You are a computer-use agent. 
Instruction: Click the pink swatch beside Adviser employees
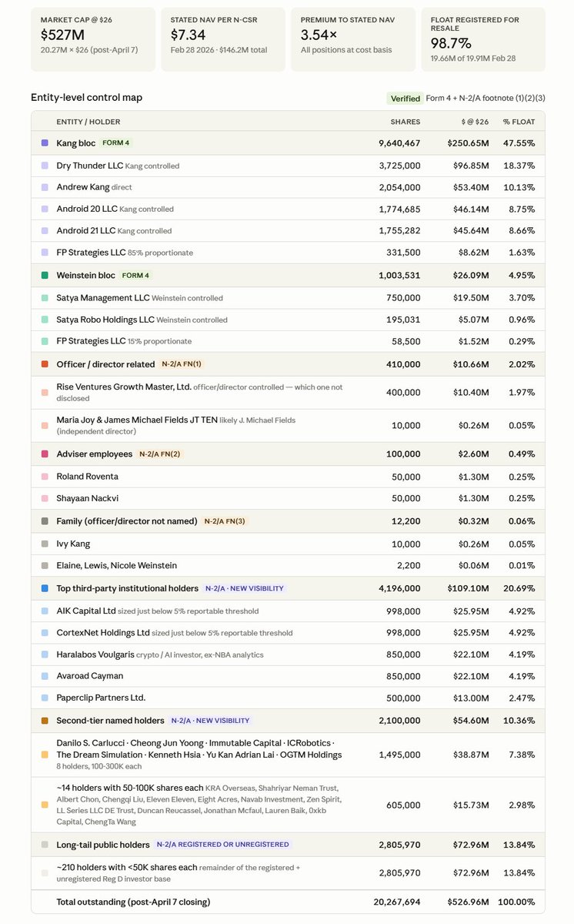click(45, 454)
